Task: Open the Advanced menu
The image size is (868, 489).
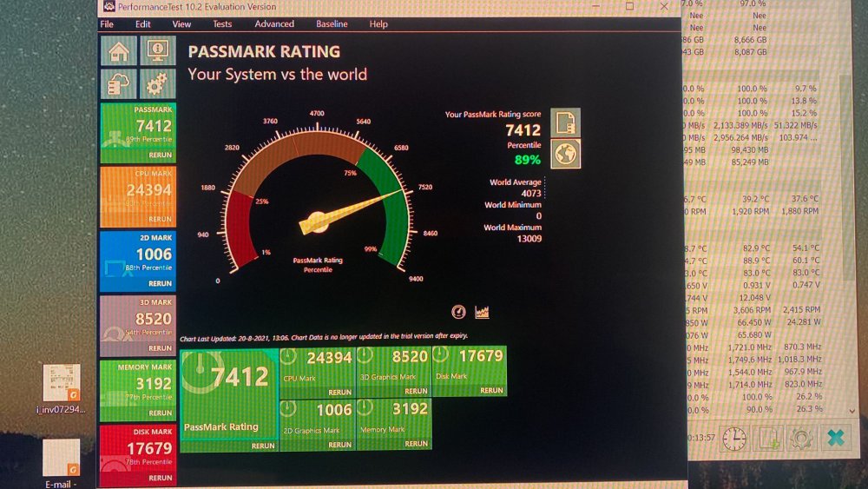Action: coord(274,23)
